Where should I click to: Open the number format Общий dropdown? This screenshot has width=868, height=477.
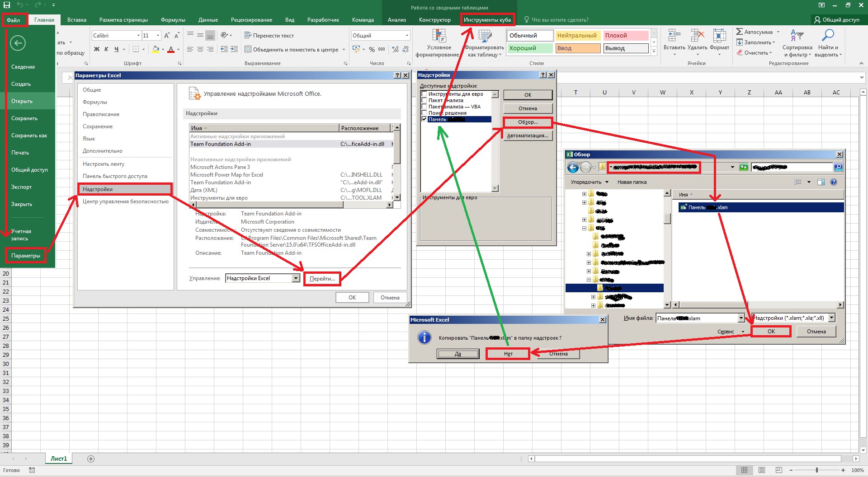(406, 35)
